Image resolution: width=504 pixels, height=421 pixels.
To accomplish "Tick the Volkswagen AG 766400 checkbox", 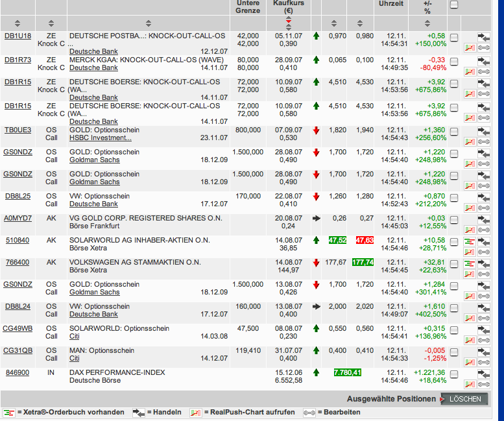I will click(x=454, y=264).
